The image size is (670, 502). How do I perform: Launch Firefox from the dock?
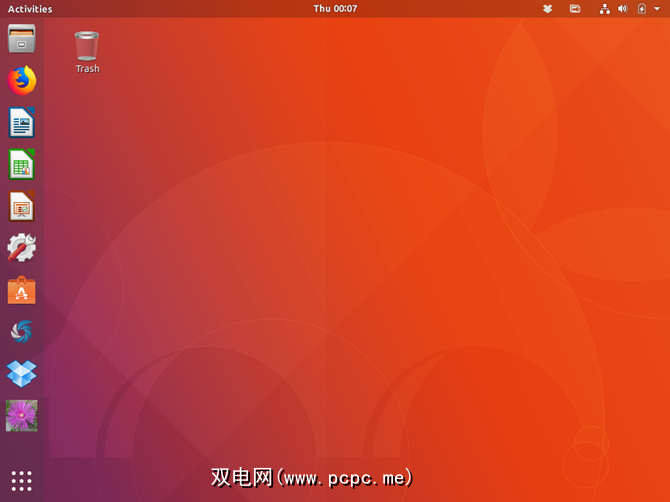(x=21, y=81)
